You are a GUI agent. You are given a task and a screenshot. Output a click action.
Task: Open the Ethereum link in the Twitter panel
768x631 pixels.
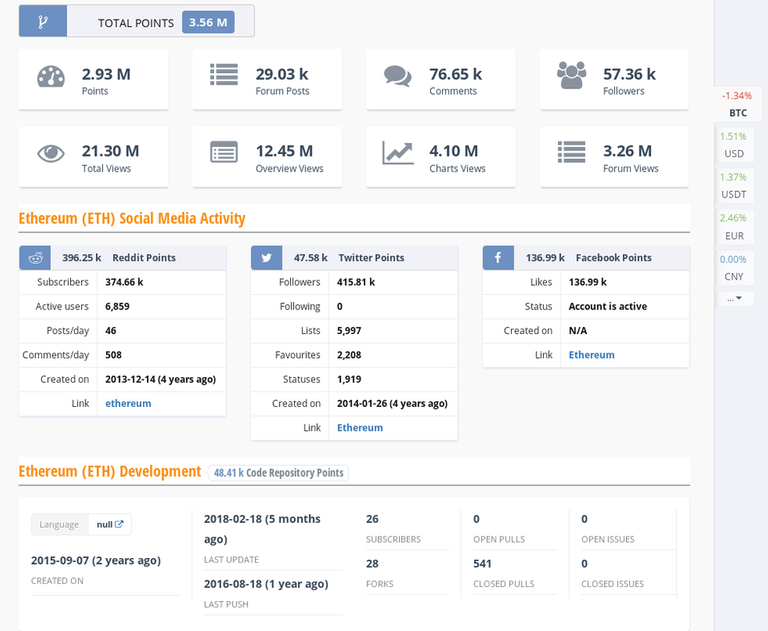[359, 427]
